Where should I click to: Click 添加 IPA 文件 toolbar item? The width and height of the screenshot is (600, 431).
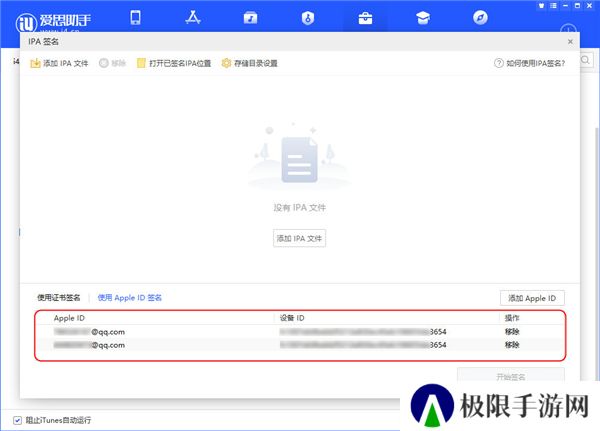pyautogui.click(x=59, y=63)
